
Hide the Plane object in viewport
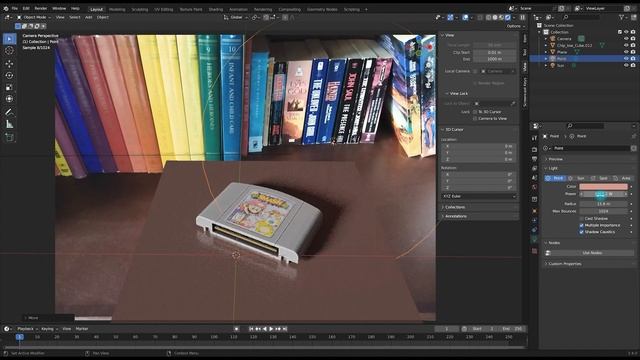click(x=626, y=52)
